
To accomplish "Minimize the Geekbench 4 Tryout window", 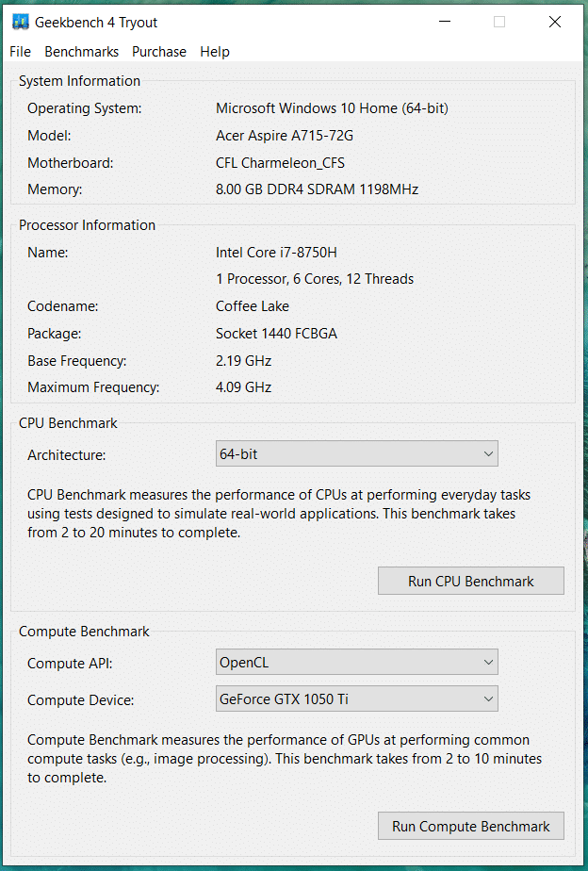I will [x=444, y=22].
